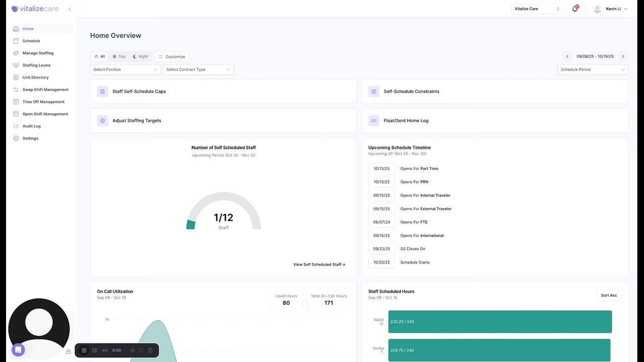This screenshot has width=644, height=362.
Task: Click the Adjust Staffing Targets gear icon
Action: coord(103,121)
